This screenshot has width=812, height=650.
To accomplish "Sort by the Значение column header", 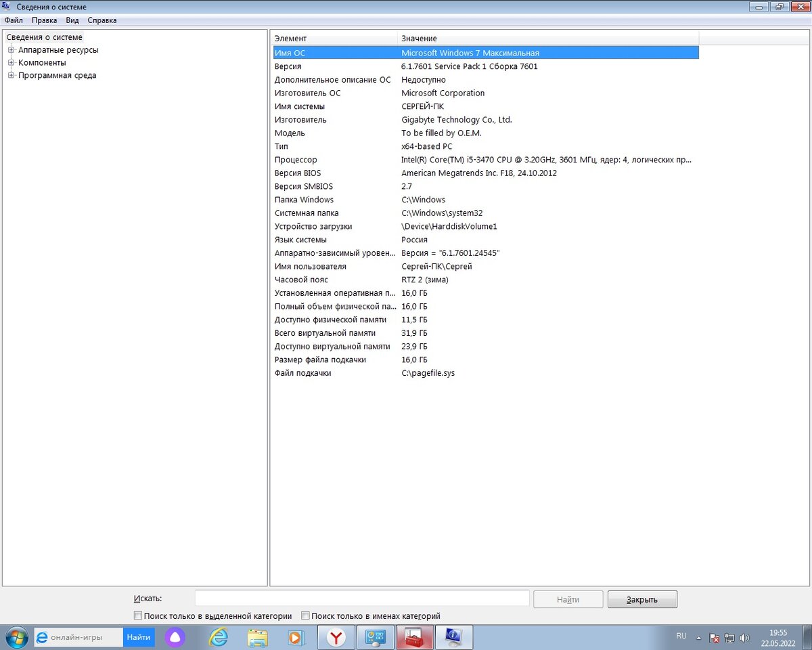I will (x=547, y=39).
